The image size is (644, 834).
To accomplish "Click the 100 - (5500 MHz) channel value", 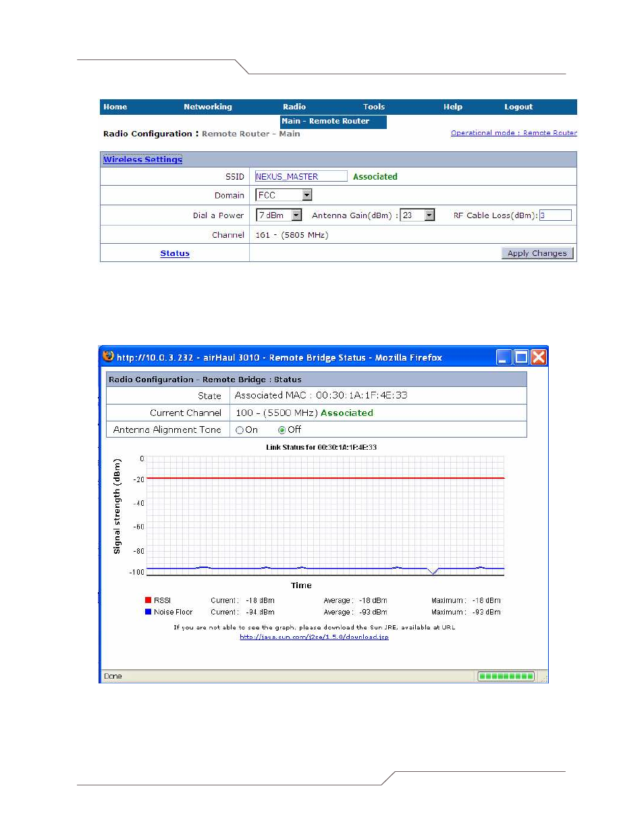I will 277,413.
